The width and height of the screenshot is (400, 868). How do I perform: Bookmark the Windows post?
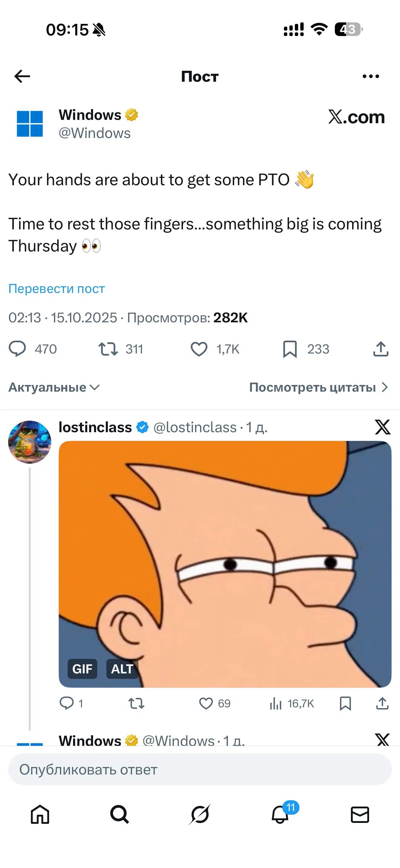tap(290, 349)
